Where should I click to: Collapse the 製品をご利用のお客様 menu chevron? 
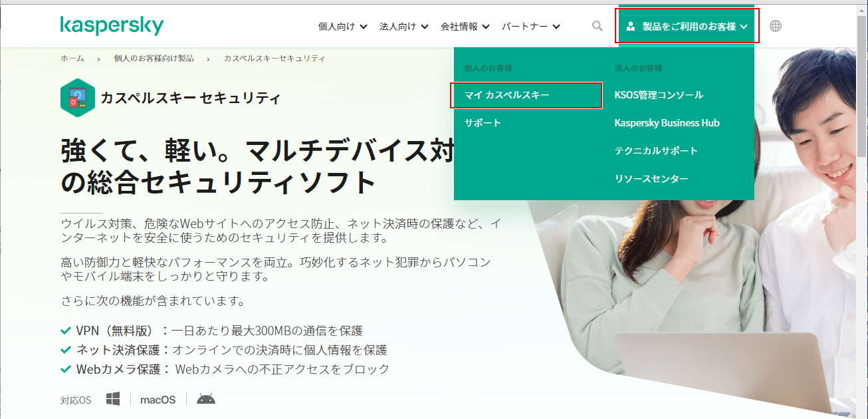pyautogui.click(x=744, y=27)
